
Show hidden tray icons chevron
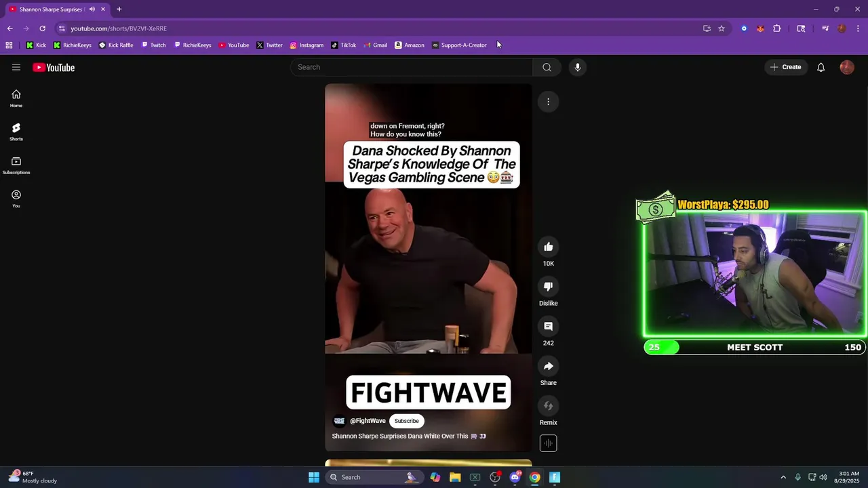tap(783, 477)
